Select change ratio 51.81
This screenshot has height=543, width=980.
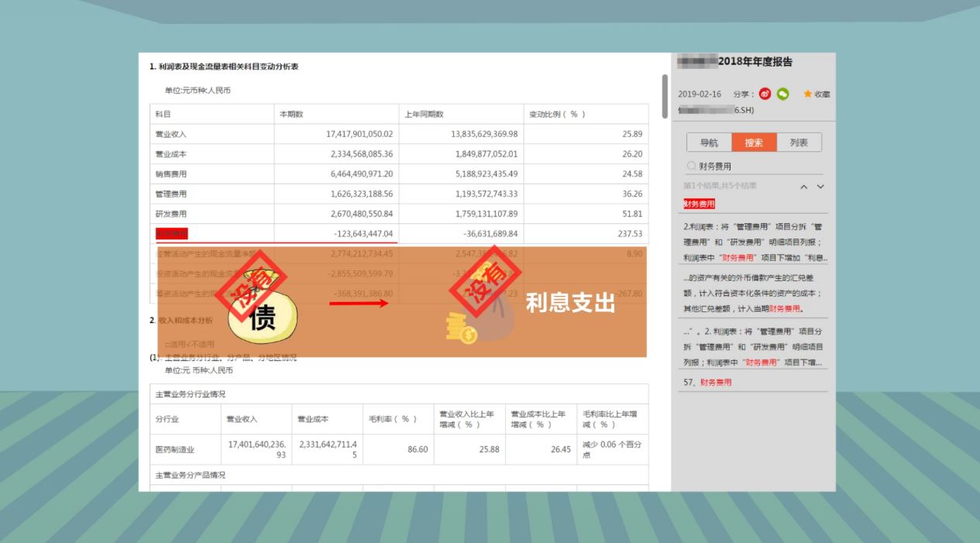point(632,213)
